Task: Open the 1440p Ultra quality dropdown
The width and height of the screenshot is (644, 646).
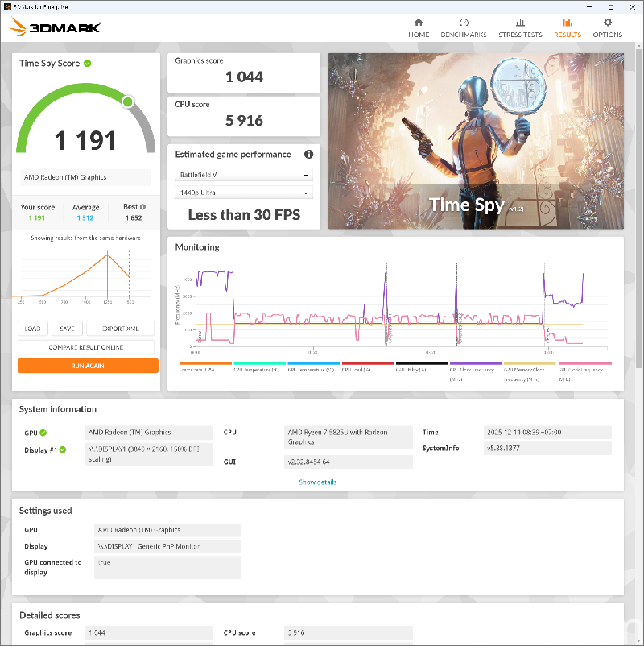Action: tap(244, 193)
